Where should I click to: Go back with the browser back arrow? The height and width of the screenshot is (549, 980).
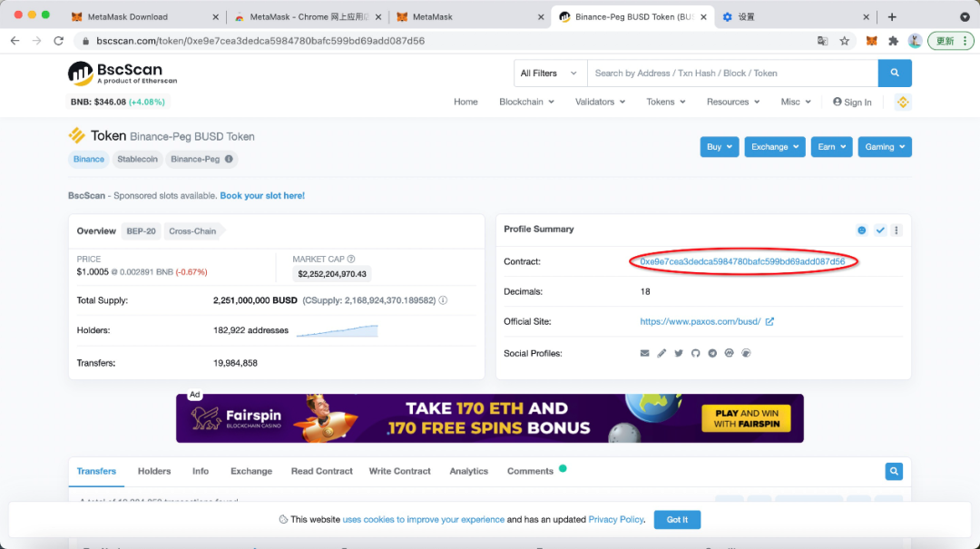point(15,41)
